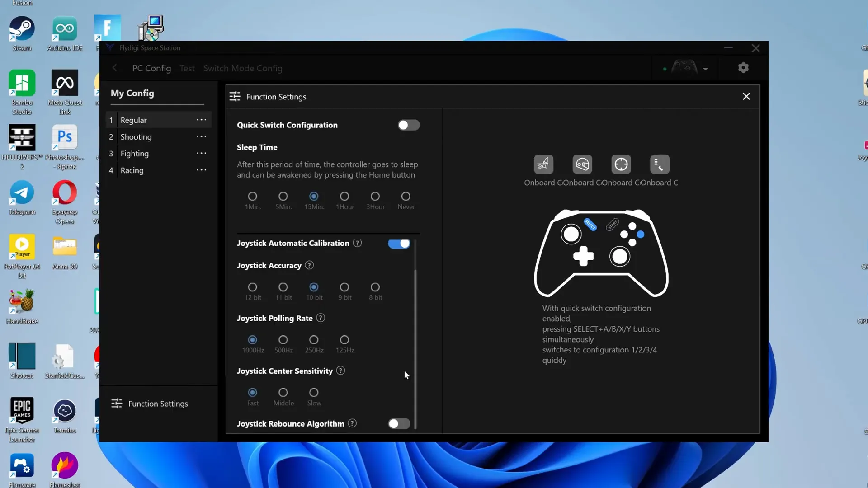Screen dimensions: 868x488
Task: Open Epic Games Launcher desktop icon
Action: coord(22,420)
